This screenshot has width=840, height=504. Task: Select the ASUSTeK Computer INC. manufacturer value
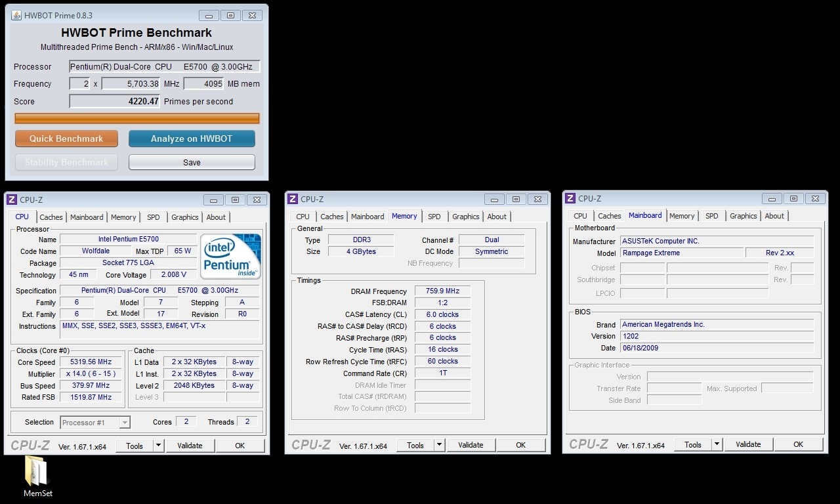point(717,241)
